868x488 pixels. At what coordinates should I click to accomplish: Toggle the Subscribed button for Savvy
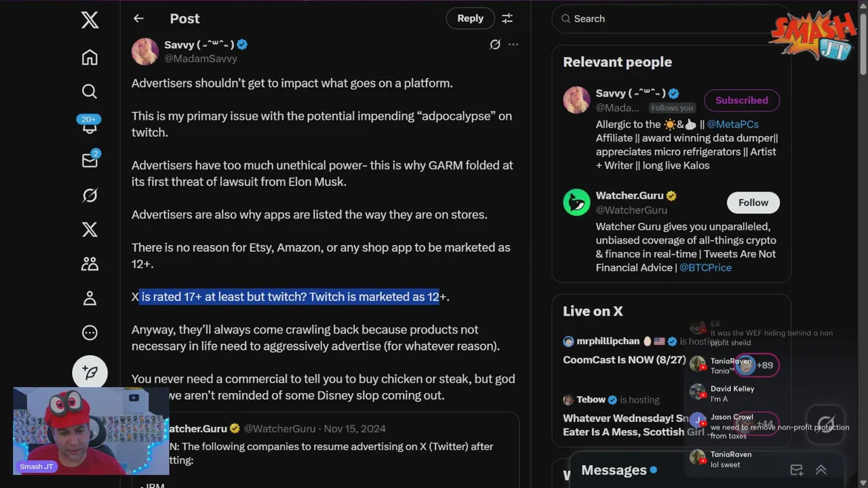coord(742,100)
